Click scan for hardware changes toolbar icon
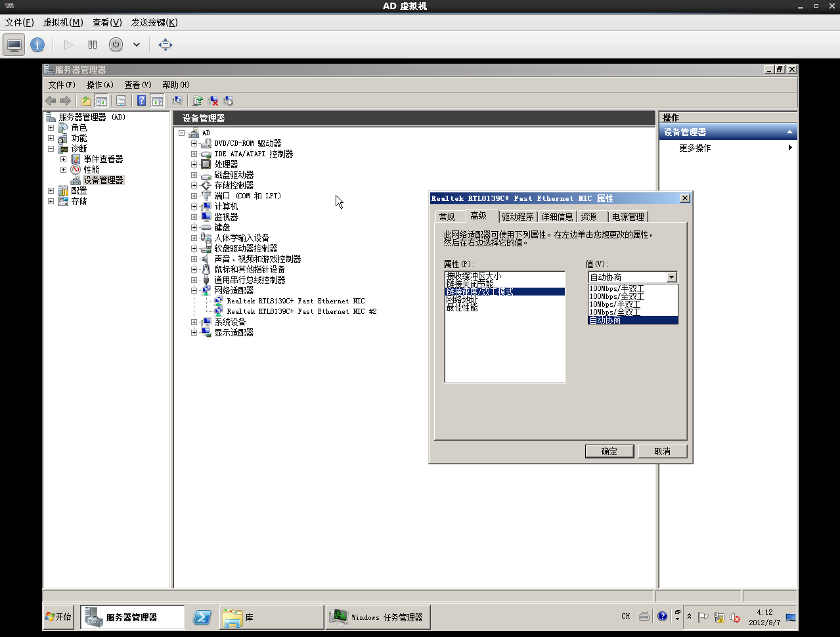This screenshot has width=840, height=637. click(x=177, y=100)
